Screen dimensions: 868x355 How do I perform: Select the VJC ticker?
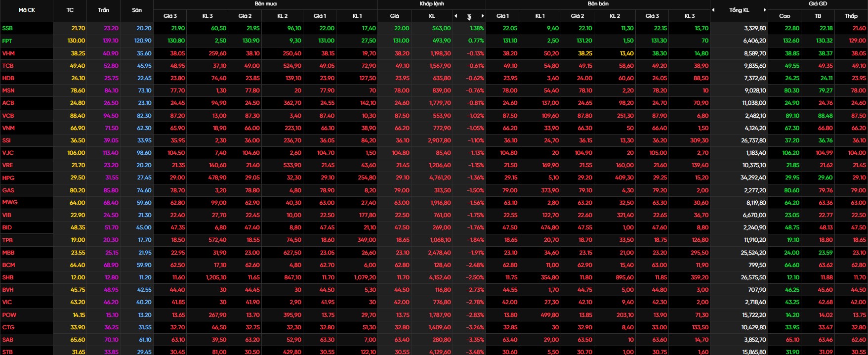(x=7, y=153)
